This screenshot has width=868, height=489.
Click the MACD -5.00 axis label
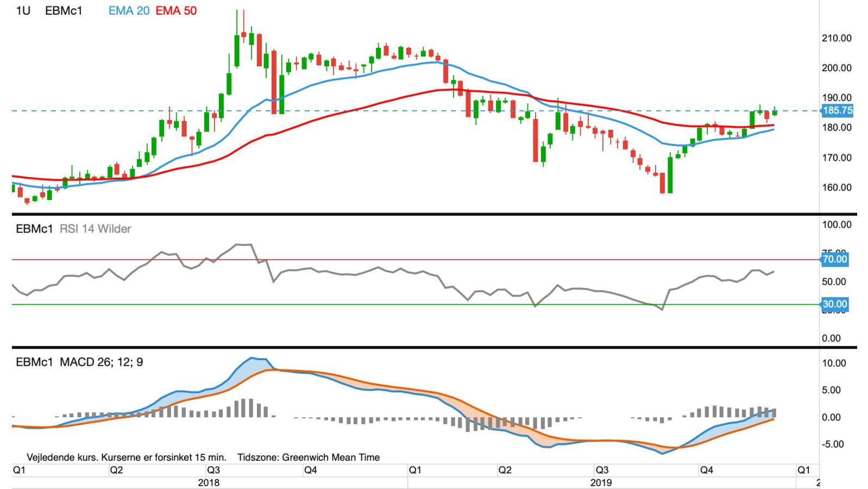click(833, 444)
